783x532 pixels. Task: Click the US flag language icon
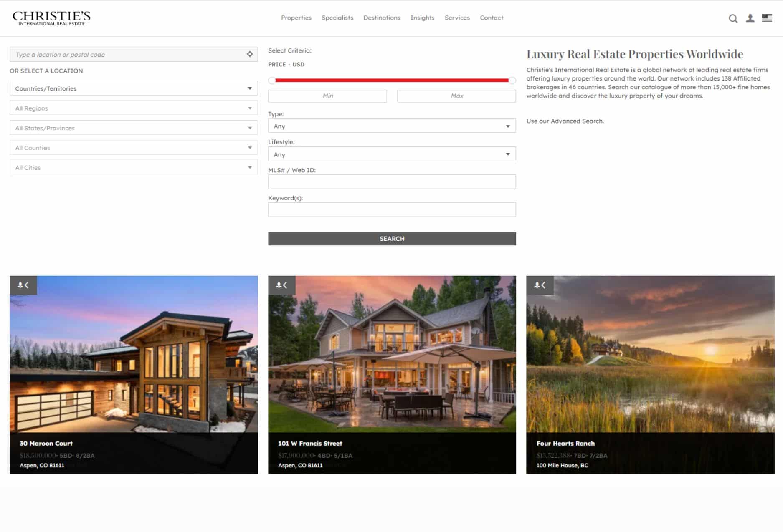click(767, 18)
